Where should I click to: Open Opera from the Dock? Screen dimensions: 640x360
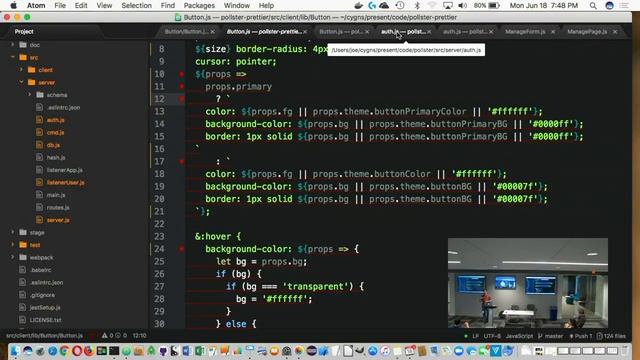77,351
